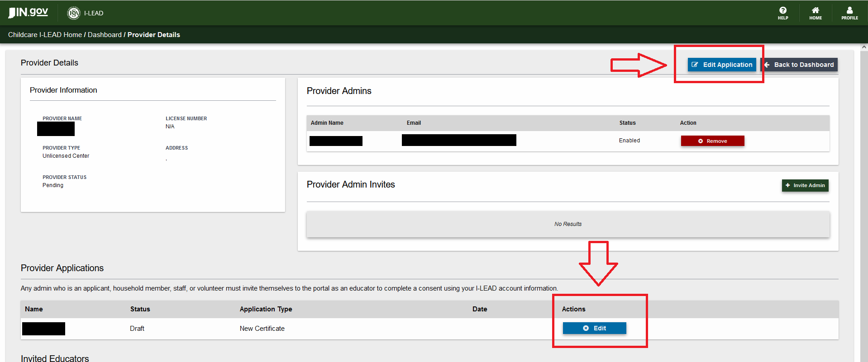Image resolution: width=868 pixels, height=362 pixels.
Task: Open Childcare I-LEAD Home breadcrumb
Action: point(45,35)
